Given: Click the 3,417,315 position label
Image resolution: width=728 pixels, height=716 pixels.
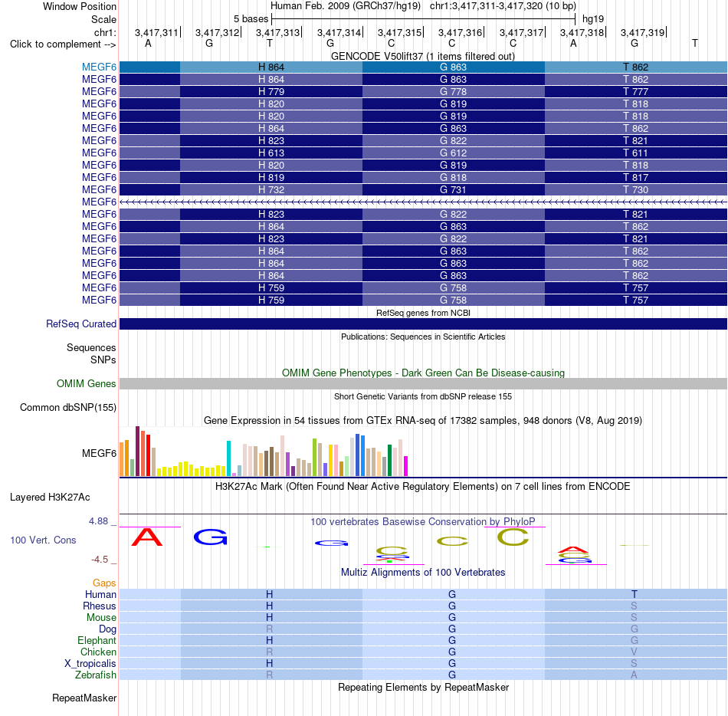Looking at the screenshot, I should point(399,32).
